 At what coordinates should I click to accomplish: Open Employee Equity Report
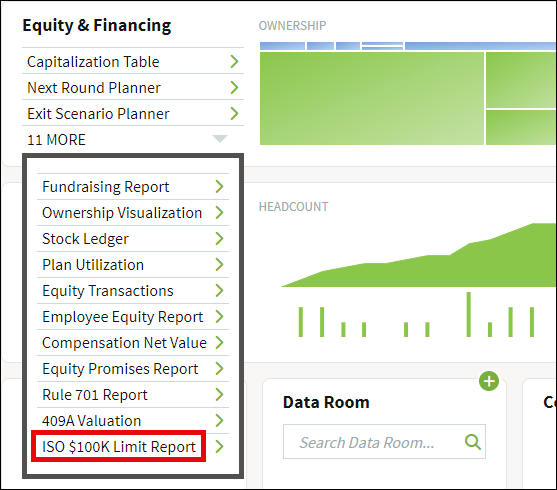click(133, 317)
